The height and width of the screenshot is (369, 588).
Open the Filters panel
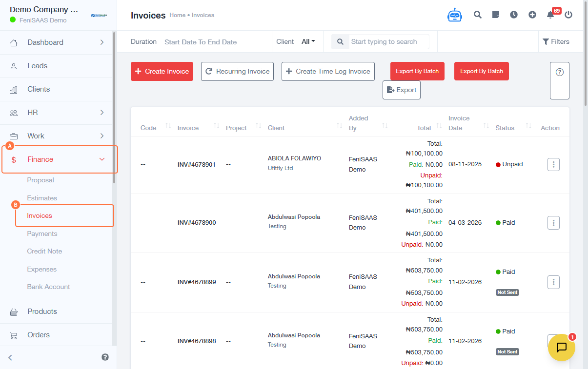556,41
